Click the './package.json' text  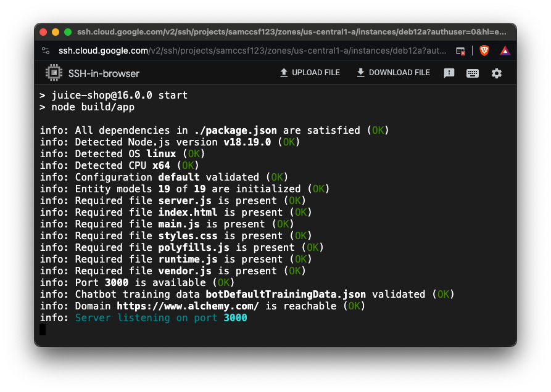click(x=236, y=130)
